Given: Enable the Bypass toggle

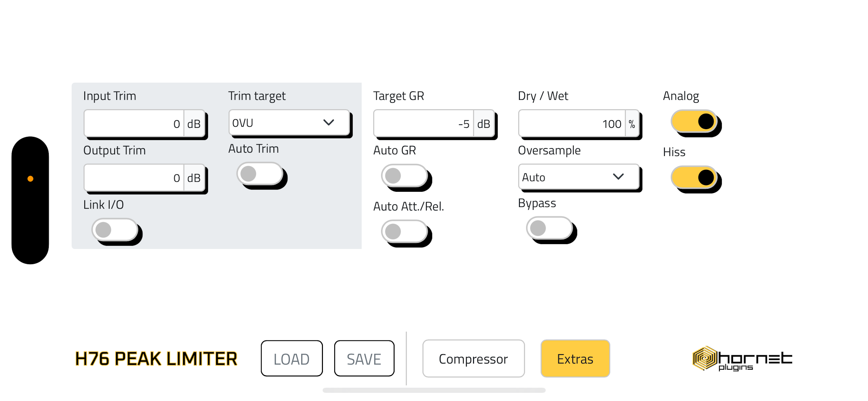Looking at the screenshot, I should 549,228.
